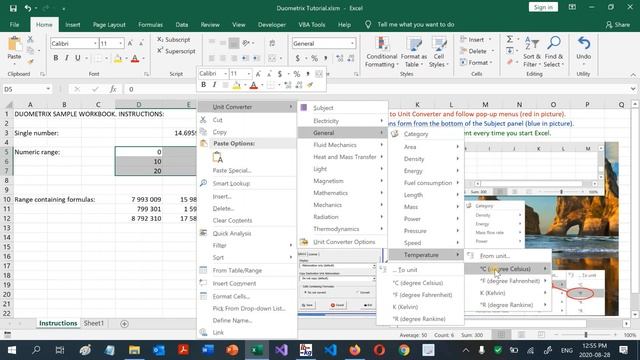Open the Name Box dropdown arrow
This screenshot has height=360, width=640.
tap(48, 89)
